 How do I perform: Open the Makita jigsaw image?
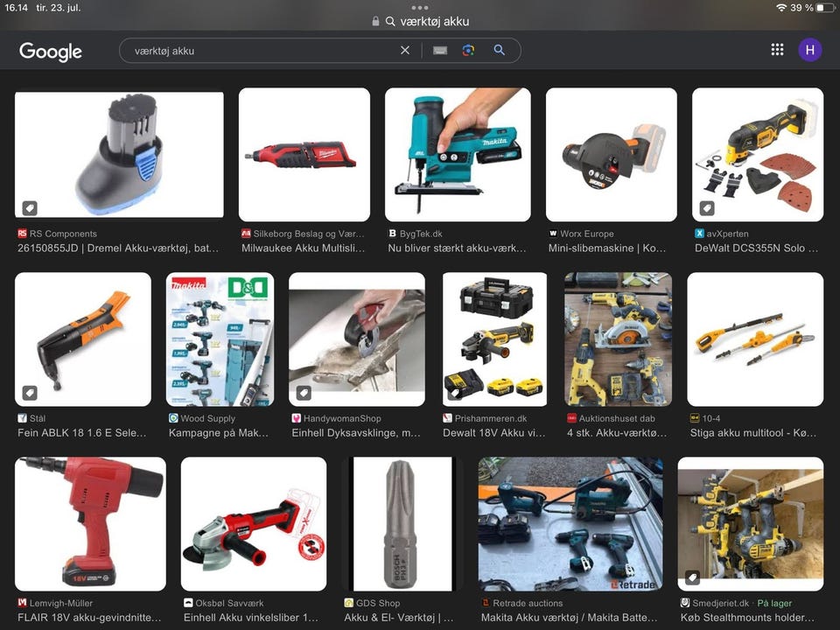point(458,155)
